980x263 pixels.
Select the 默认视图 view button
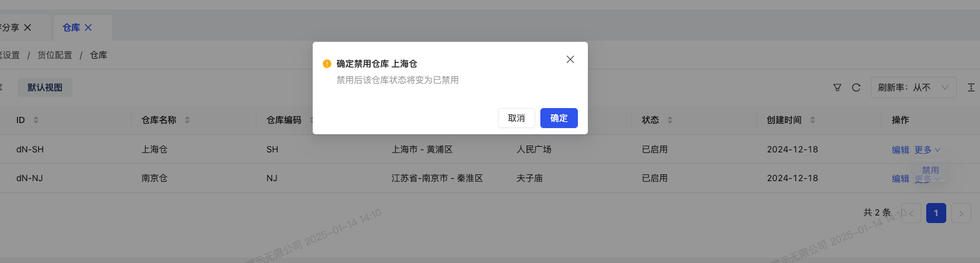coord(45,87)
